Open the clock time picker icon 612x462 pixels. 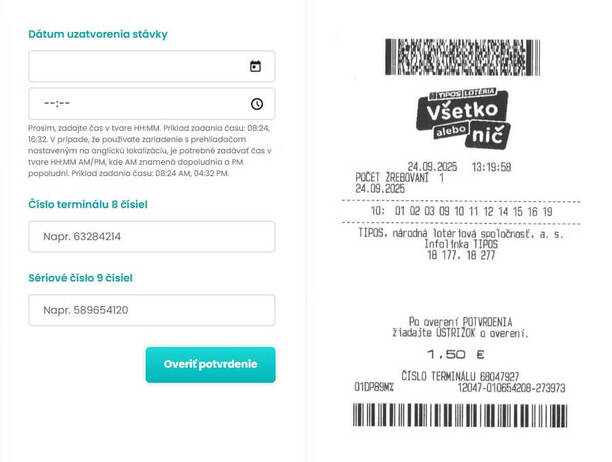pos(256,104)
